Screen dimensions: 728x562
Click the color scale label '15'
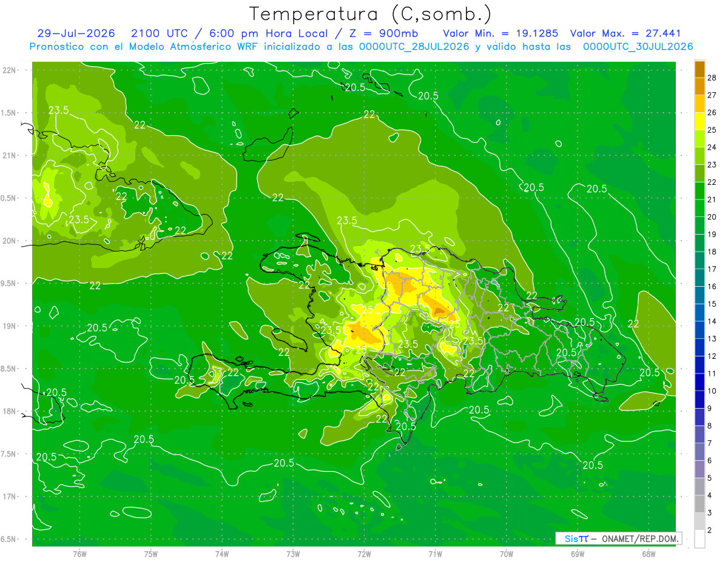(x=712, y=304)
